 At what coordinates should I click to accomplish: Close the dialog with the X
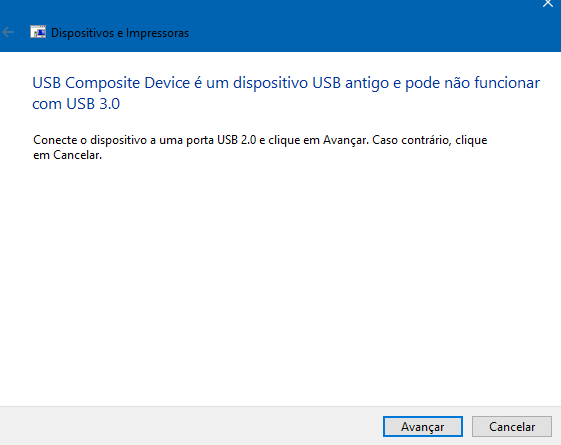click(548, 4)
